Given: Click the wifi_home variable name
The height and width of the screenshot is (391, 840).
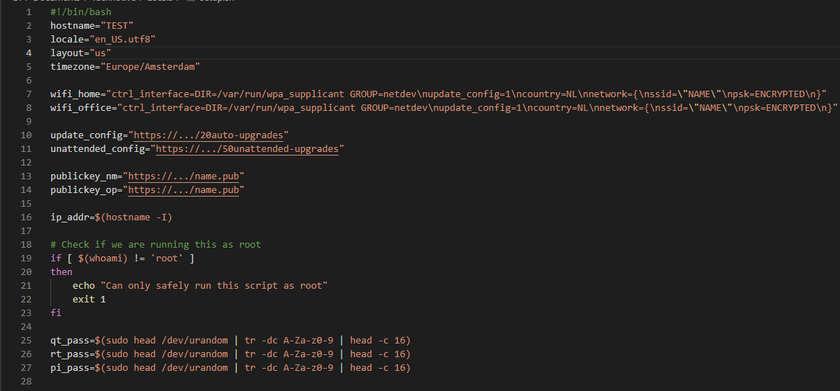Looking at the screenshot, I should 76,94.
